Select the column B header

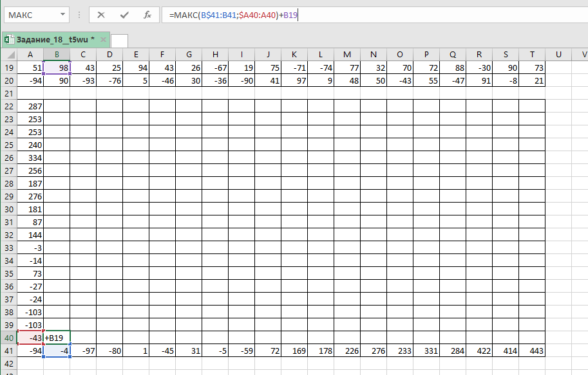(x=57, y=55)
